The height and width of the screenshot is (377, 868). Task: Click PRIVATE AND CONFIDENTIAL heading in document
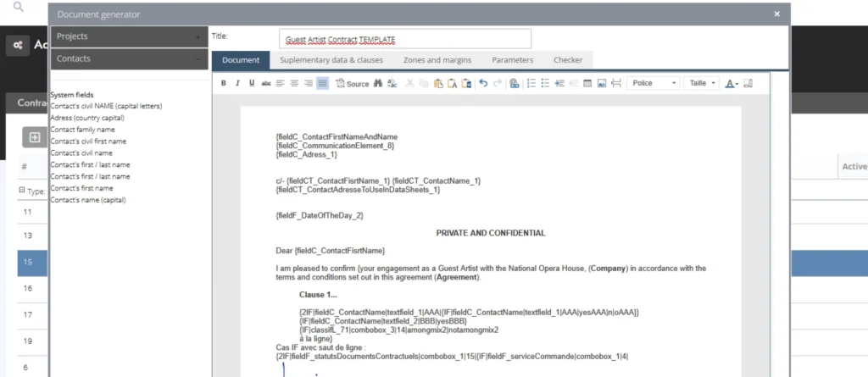tap(491, 233)
